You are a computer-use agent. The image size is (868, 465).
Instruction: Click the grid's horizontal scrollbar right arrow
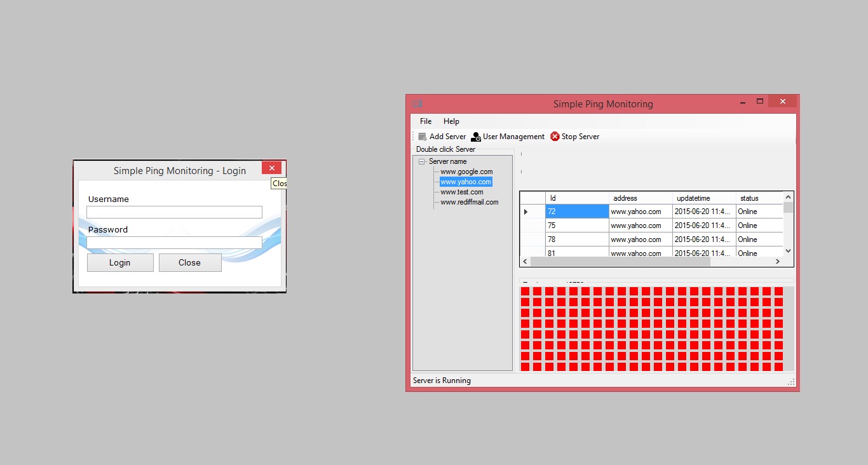pyautogui.click(x=778, y=261)
